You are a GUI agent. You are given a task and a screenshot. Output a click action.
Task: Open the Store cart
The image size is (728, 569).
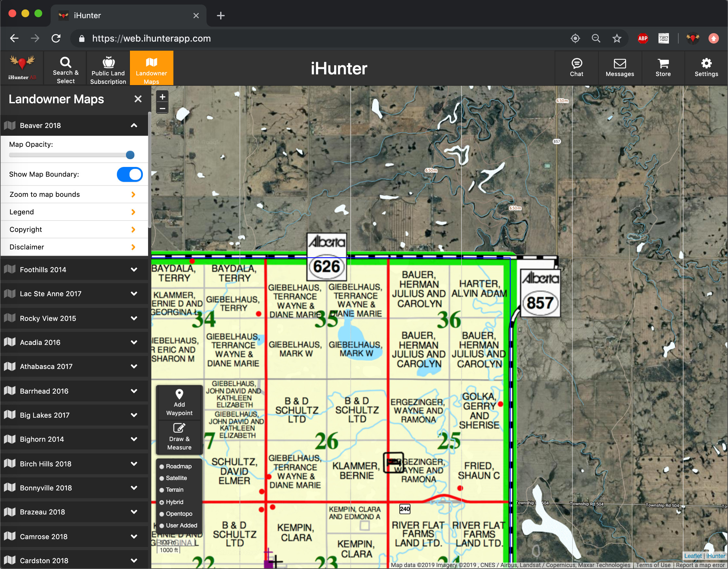[x=663, y=68]
